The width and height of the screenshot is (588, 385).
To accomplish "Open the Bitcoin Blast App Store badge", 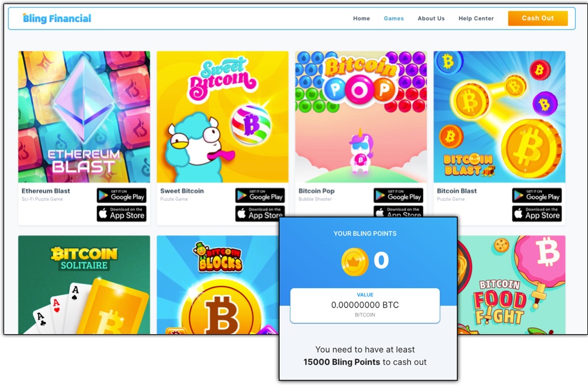I will [537, 213].
